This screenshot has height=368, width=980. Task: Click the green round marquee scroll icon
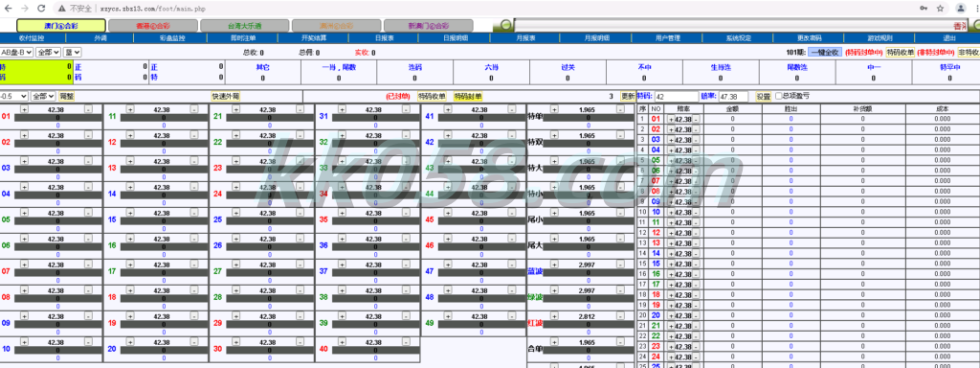pyautogui.click(x=505, y=25)
